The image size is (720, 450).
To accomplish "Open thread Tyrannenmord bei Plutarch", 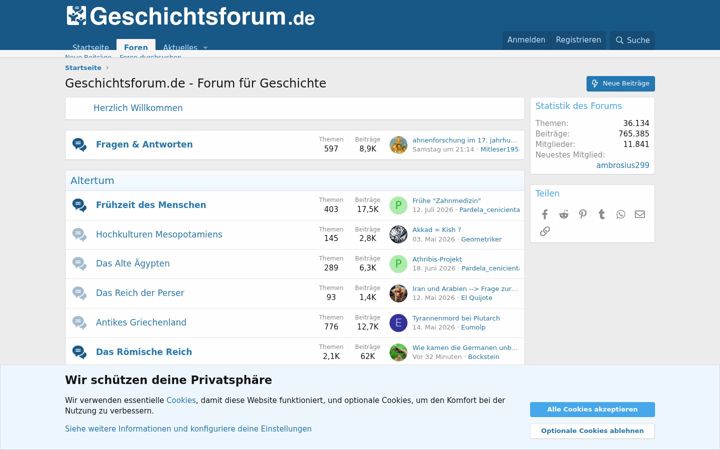I will click(456, 318).
